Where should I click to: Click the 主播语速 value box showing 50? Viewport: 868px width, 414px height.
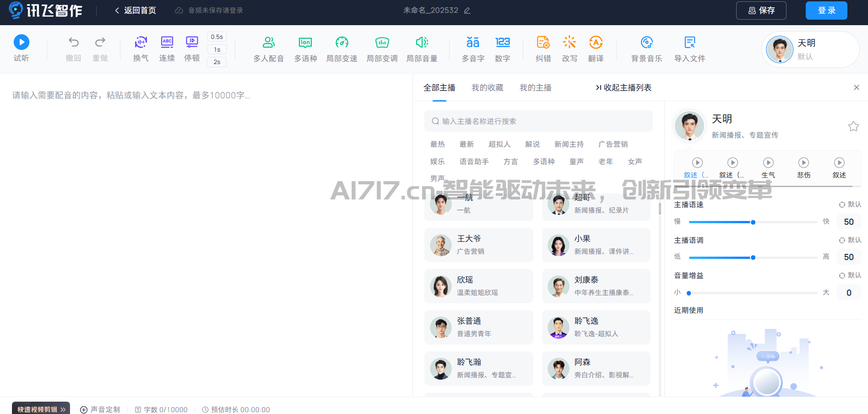pos(849,222)
